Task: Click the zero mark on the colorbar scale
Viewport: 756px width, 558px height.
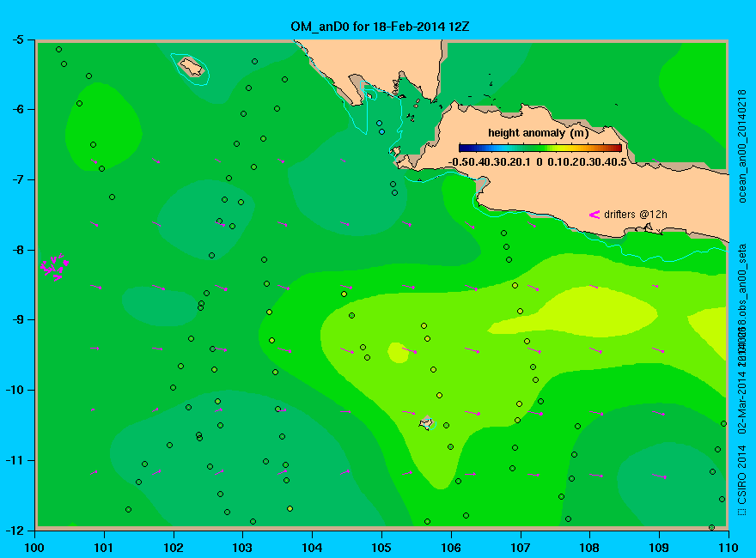Action: (540, 162)
